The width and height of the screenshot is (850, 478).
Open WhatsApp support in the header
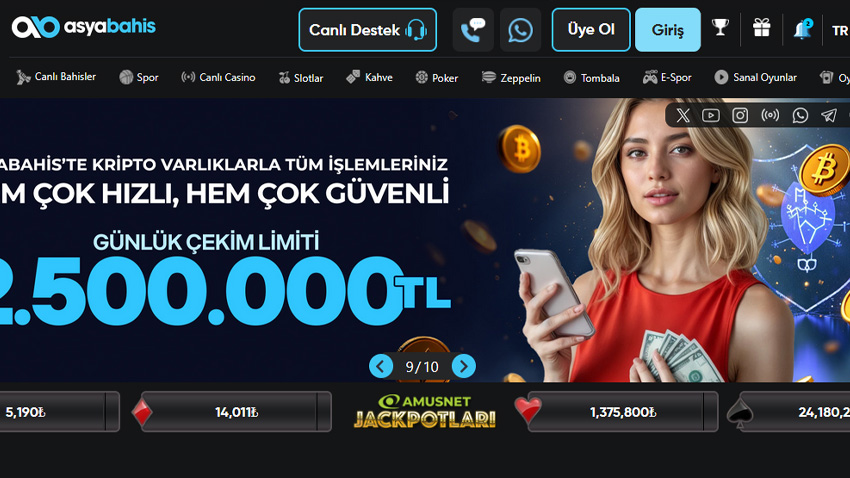tap(520, 30)
